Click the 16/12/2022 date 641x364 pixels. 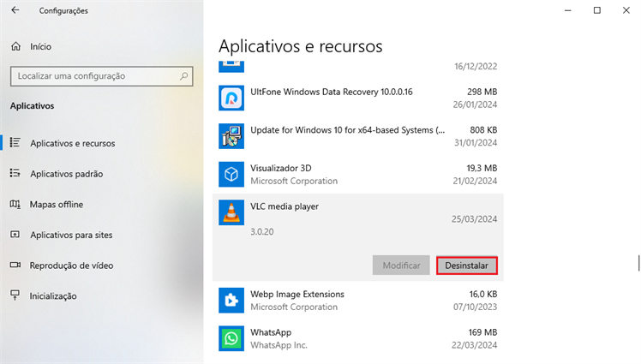point(476,66)
